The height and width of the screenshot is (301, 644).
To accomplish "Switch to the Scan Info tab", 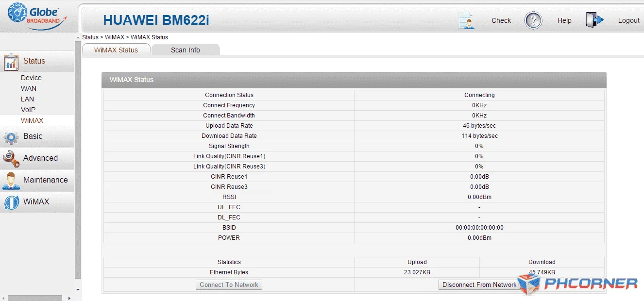I will click(x=186, y=50).
